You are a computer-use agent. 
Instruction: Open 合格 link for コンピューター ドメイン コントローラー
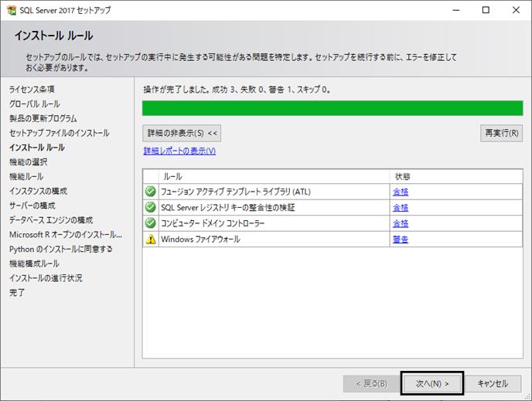pyautogui.click(x=401, y=223)
